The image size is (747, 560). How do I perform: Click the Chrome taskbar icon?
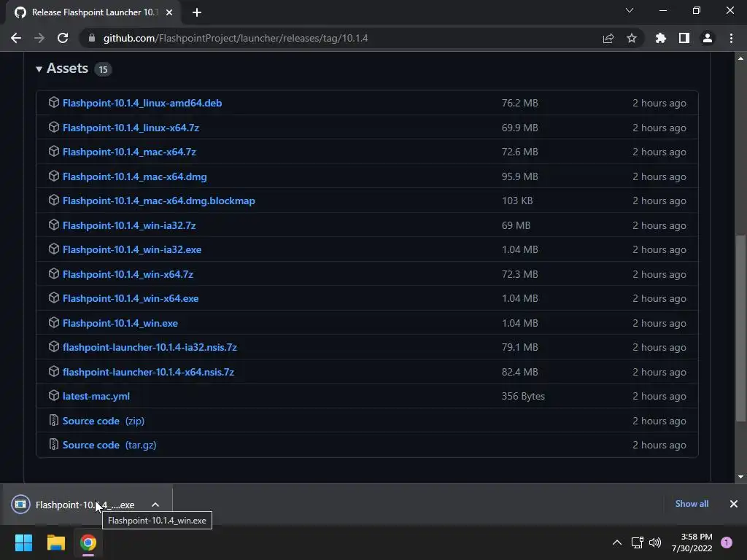88,542
